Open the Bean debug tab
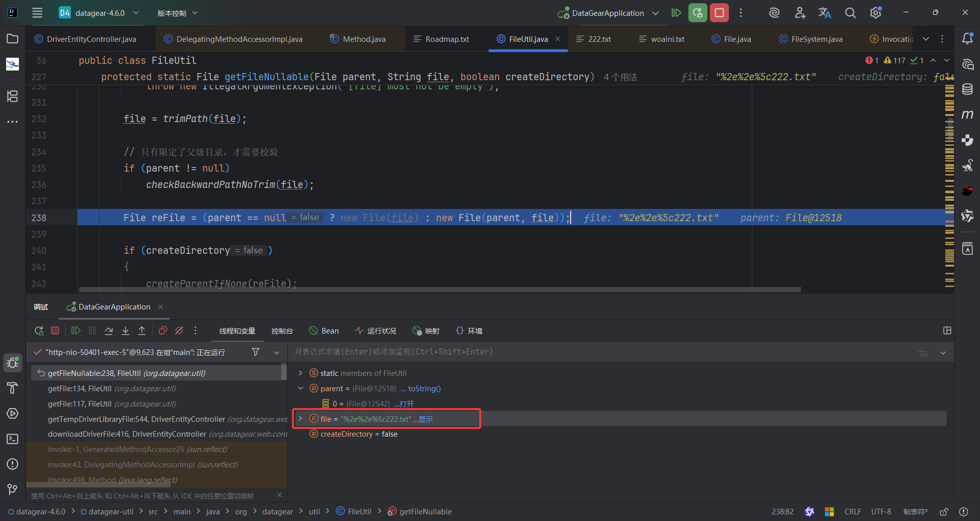 324,331
